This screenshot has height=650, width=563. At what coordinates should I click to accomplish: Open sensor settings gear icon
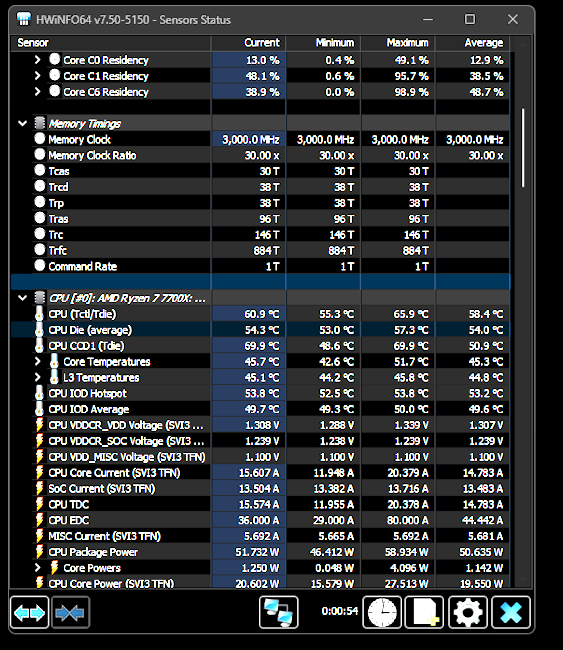(x=468, y=612)
